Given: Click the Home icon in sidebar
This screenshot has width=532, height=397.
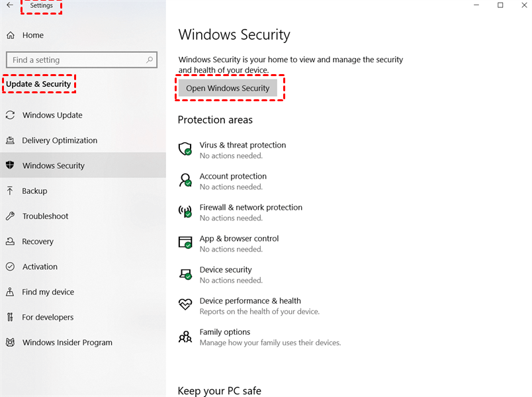Looking at the screenshot, I should [11, 35].
